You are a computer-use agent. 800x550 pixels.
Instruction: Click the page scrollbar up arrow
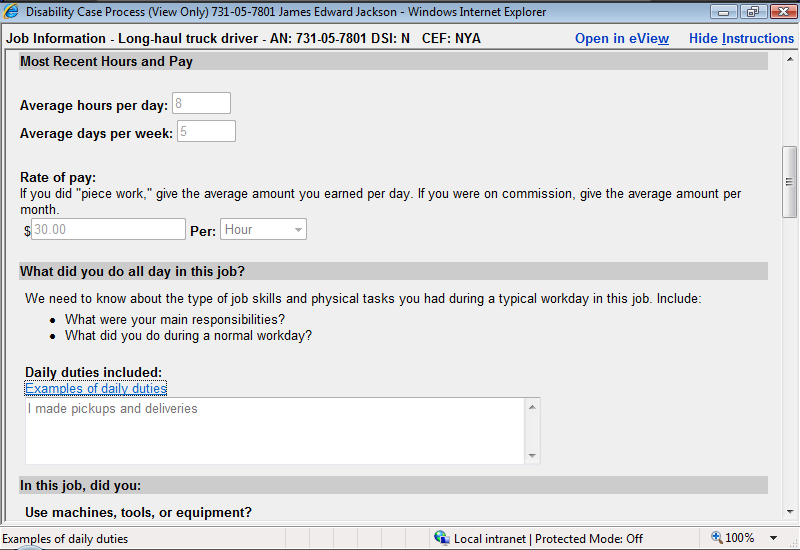[790, 60]
